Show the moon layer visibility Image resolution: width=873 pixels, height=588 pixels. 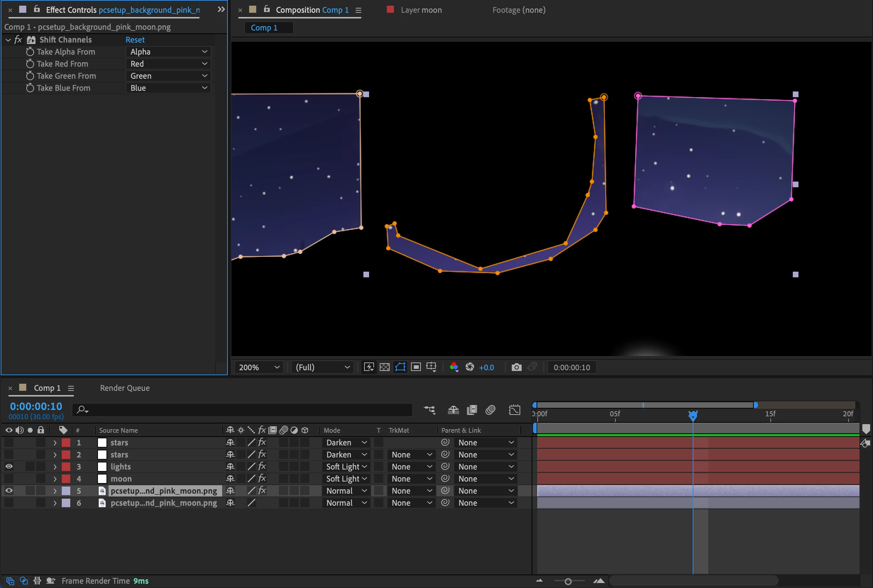[9, 478]
